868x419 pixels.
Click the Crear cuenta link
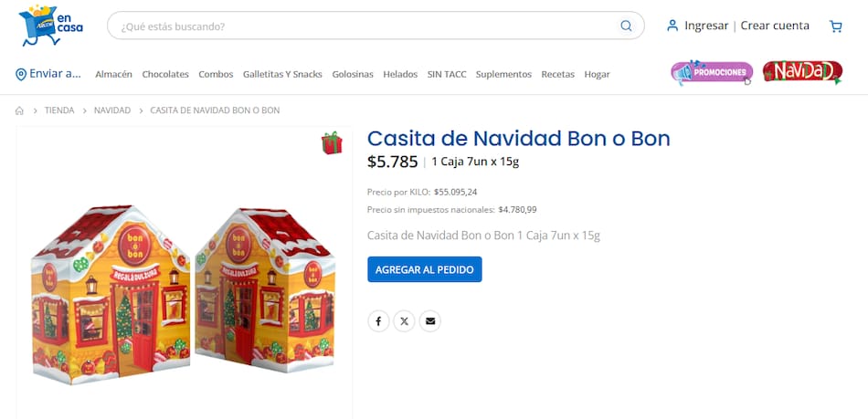775,26
